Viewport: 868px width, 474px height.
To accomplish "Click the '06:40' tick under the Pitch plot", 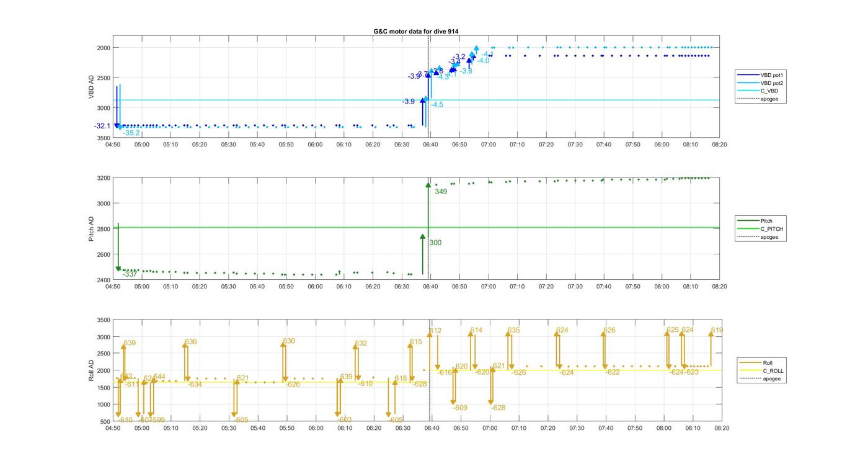I will (x=430, y=287).
